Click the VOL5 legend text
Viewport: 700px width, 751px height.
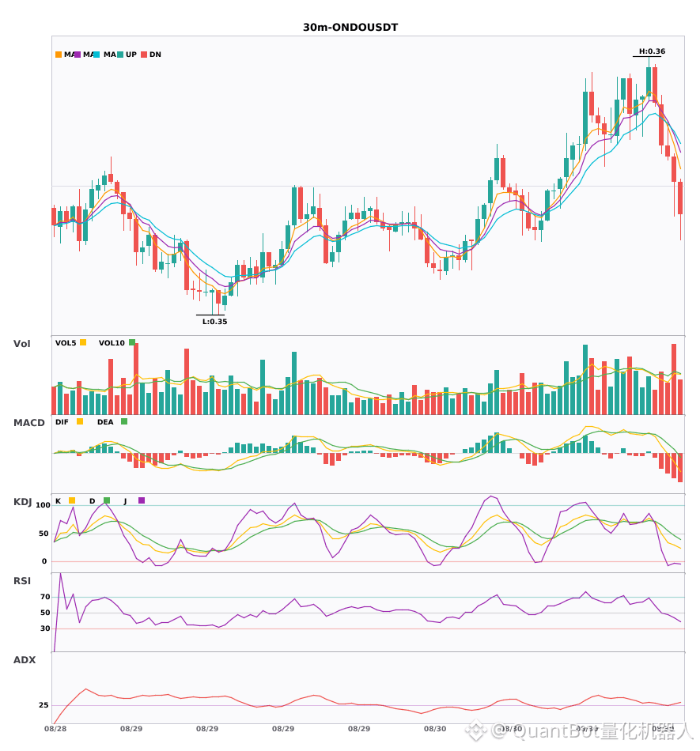coord(66,343)
